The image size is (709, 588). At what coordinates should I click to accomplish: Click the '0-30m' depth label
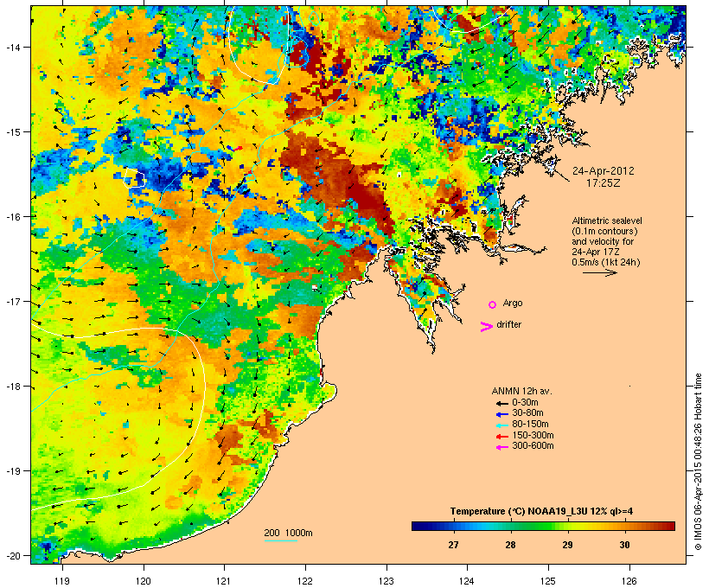click(x=525, y=403)
